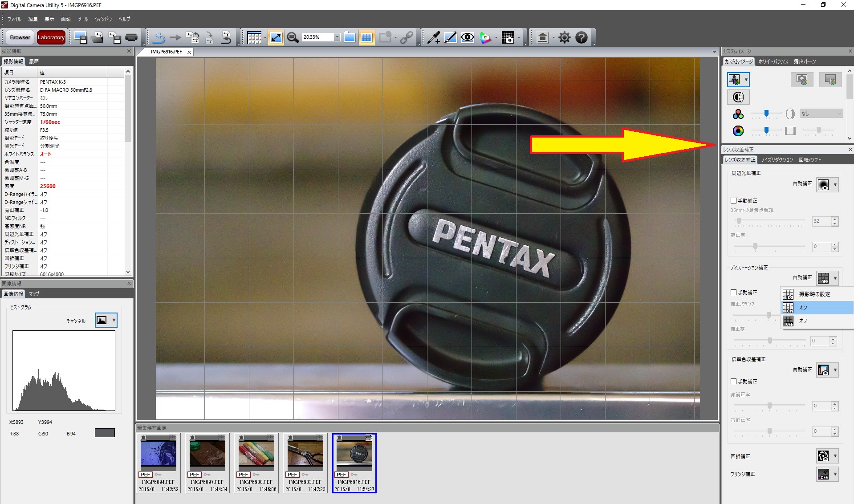Screen dimensions: 854x504
Task: Switch to the ノイズリダクション tab
Action: coord(777,160)
